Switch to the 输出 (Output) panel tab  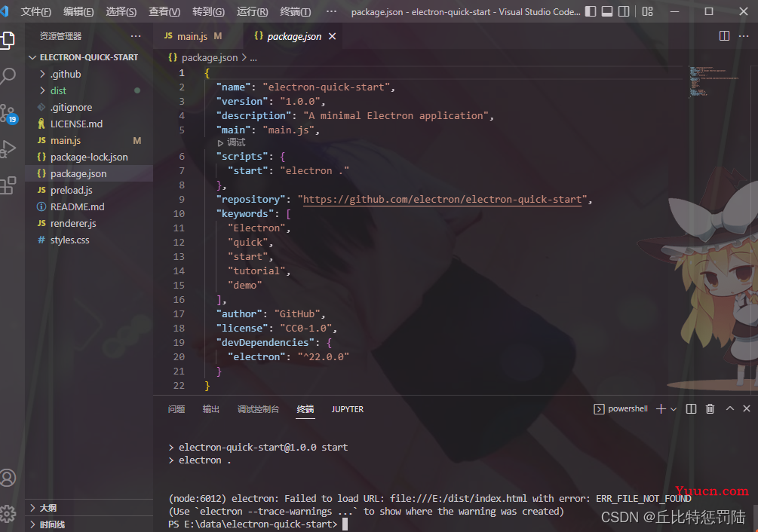pyautogui.click(x=210, y=409)
